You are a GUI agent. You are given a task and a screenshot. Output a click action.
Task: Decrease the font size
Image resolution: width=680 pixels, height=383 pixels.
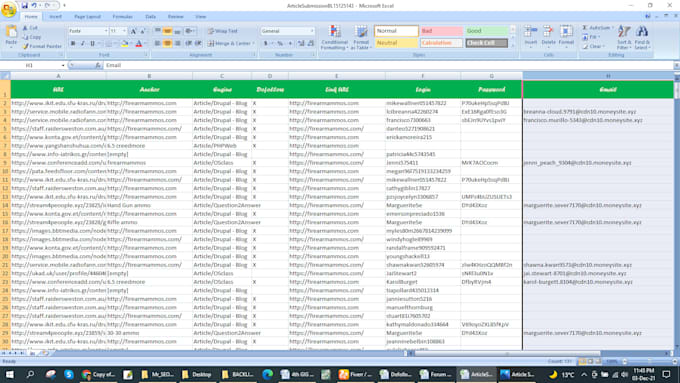coord(142,31)
